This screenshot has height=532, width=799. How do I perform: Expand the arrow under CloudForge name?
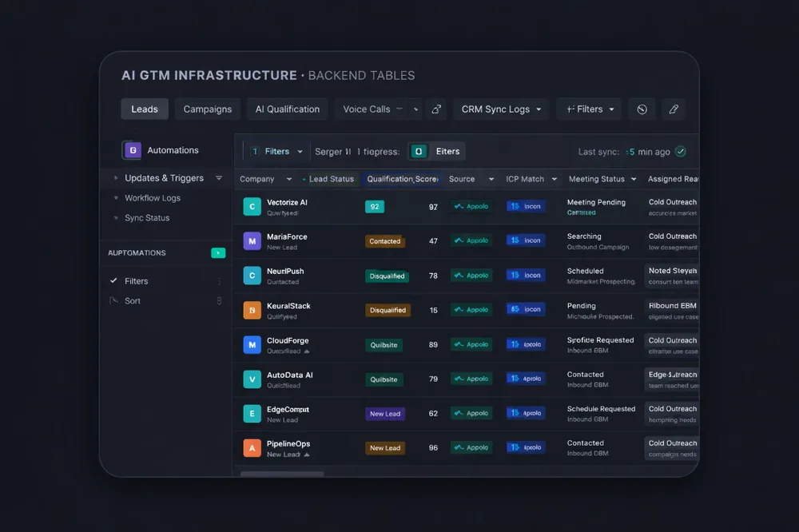tap(307, 351)
